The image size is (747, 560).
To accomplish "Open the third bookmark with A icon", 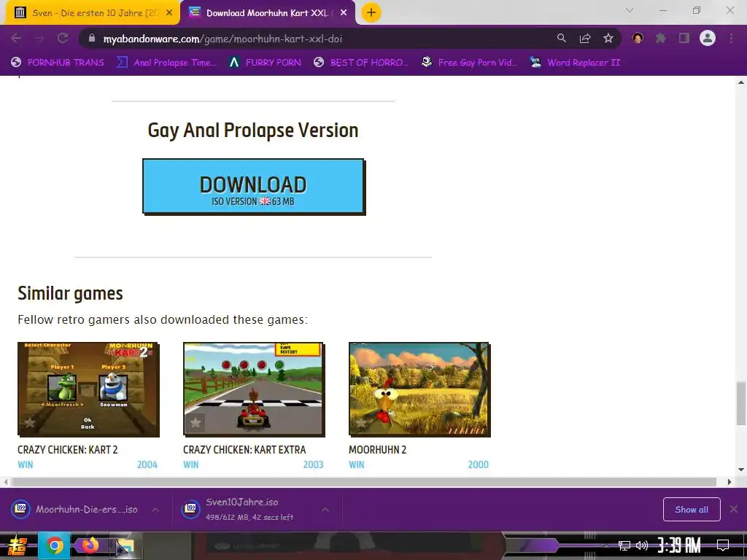I will (x=265, y=63).
